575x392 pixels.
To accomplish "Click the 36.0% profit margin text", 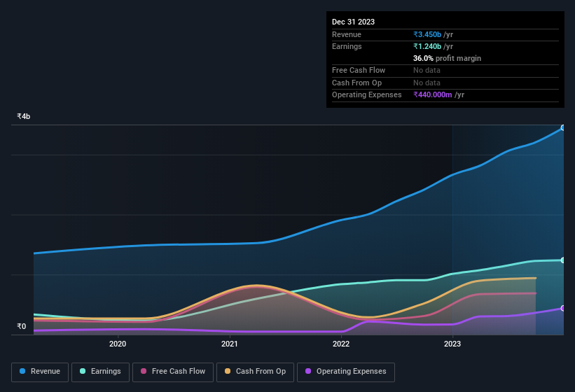I will point(447,58).
